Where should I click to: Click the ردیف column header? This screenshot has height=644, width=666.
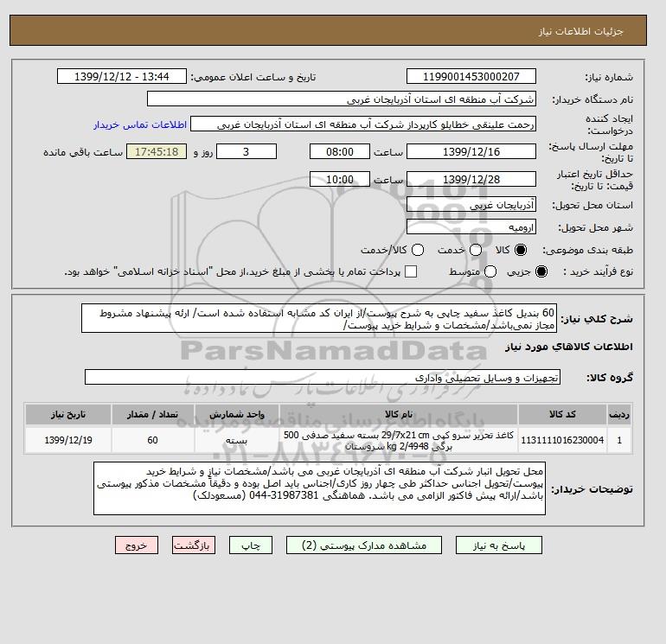point(619,414)
